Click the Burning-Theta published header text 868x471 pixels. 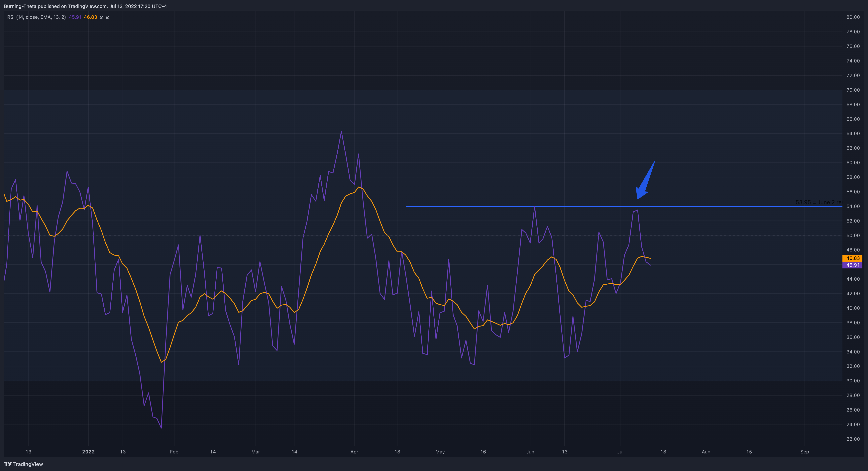point(85,6)
